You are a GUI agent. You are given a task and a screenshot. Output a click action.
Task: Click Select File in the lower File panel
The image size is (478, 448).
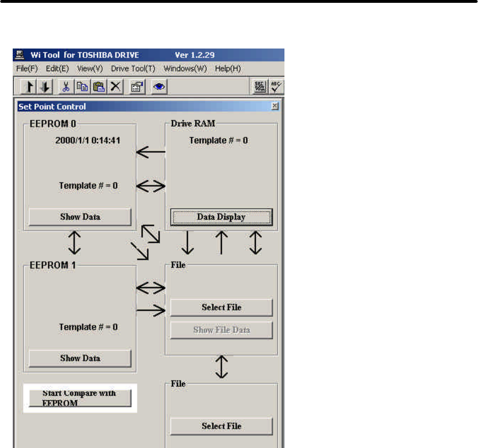(222, 426)
